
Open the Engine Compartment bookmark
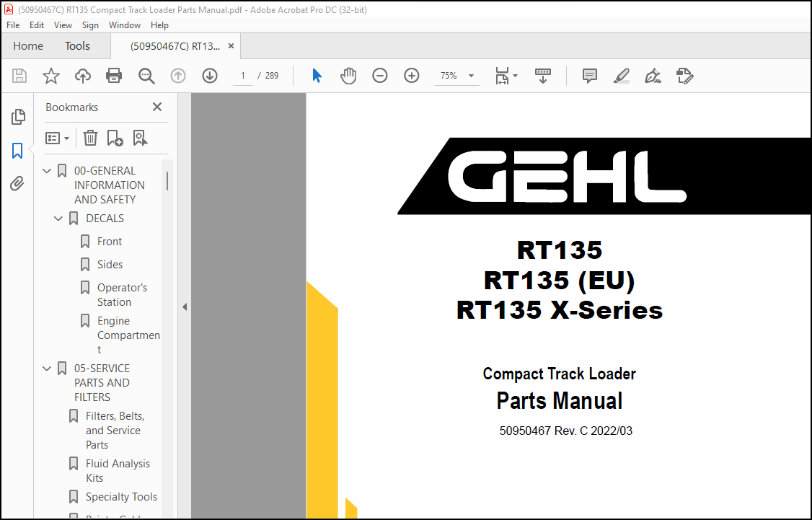pyautogui.click(x=128, y=335)
